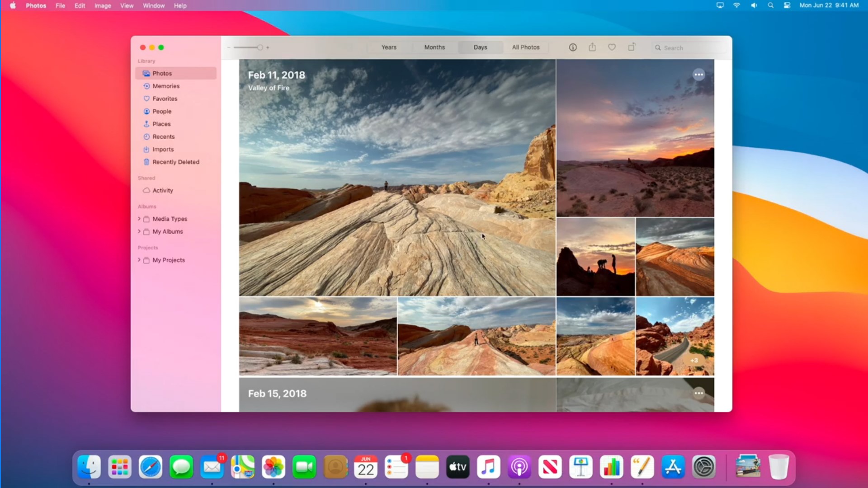Select Favorites in the sidebar

coord(165,99)
